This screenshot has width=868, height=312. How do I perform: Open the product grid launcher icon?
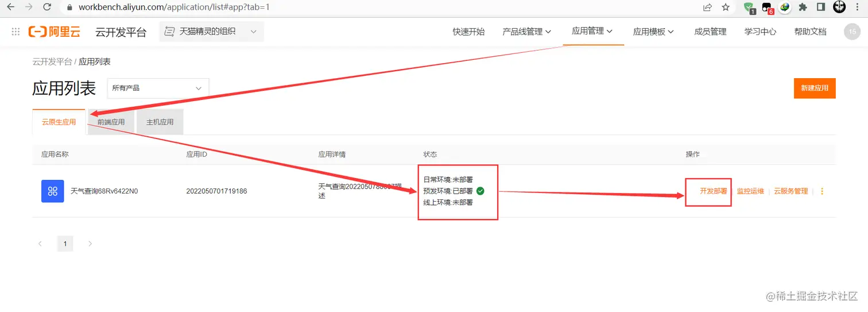(x=15, y=32)
